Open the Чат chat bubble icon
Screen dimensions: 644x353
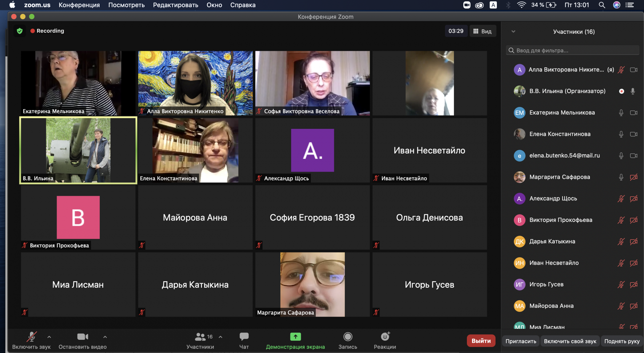point(244,337)
